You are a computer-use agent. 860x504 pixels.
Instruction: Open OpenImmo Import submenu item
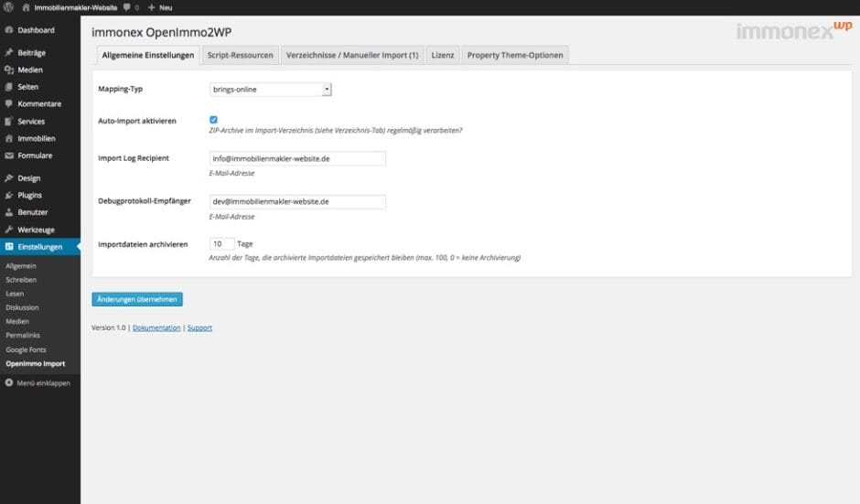pyautogui.click(x=35, y=364)
